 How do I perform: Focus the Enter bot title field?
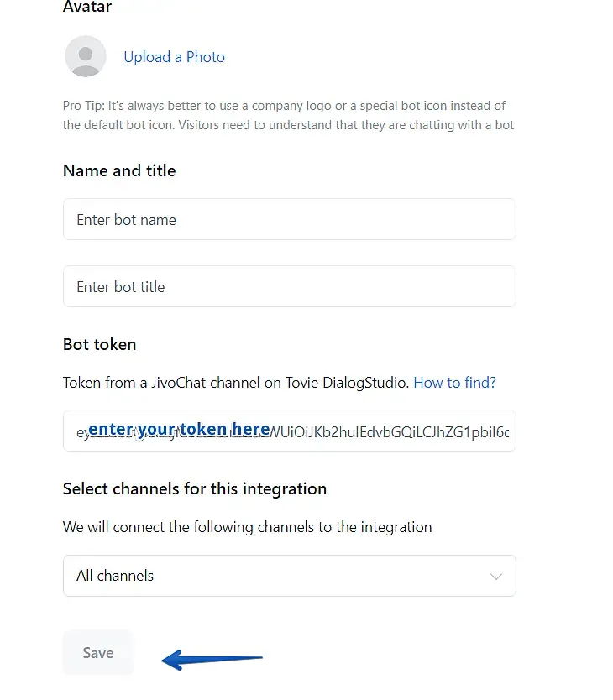pos(290,286)
